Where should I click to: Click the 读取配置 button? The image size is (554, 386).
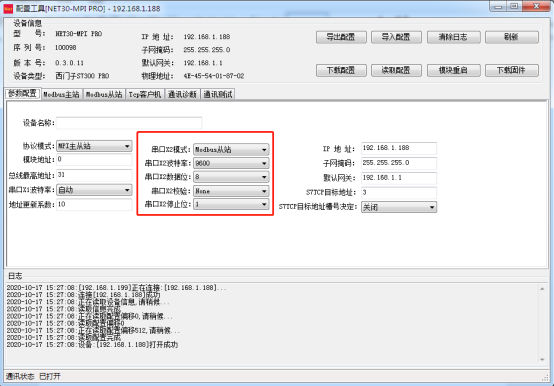(396, 70)
